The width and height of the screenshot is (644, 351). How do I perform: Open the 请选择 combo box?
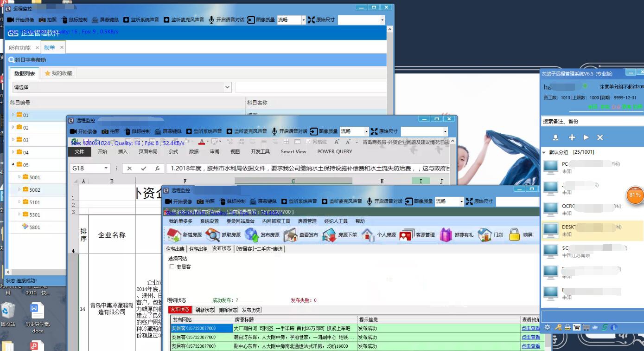point(122,87)
